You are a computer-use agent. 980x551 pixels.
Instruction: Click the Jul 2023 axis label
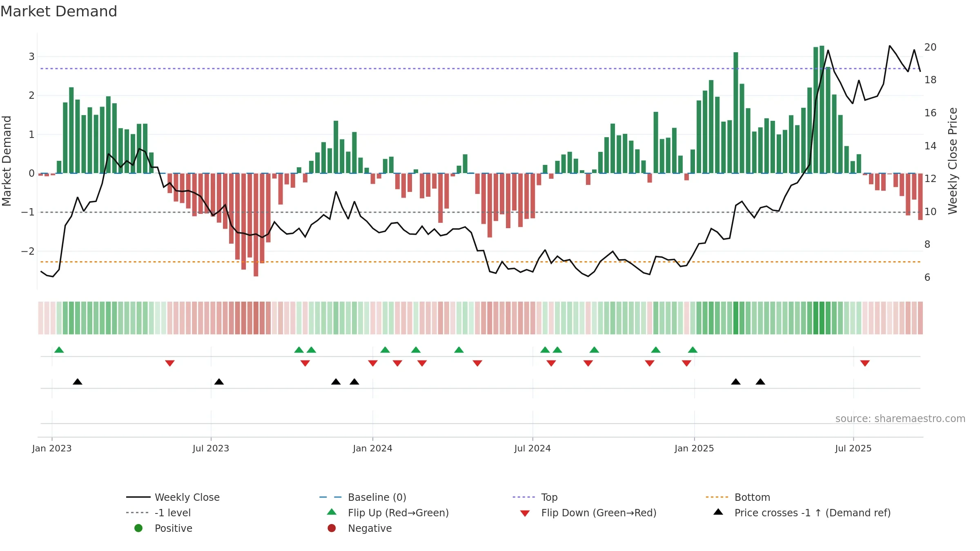pos(211,449)
